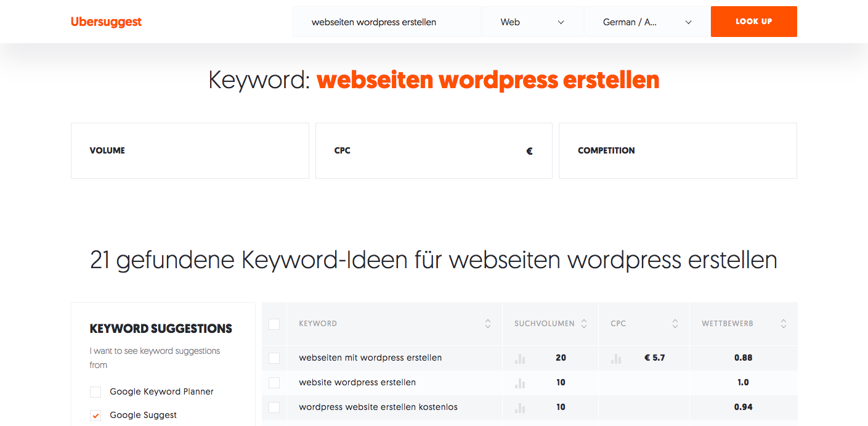Click the SUCHVOLUMEN column header label
The image size is (868, 426).
point(545,324)
